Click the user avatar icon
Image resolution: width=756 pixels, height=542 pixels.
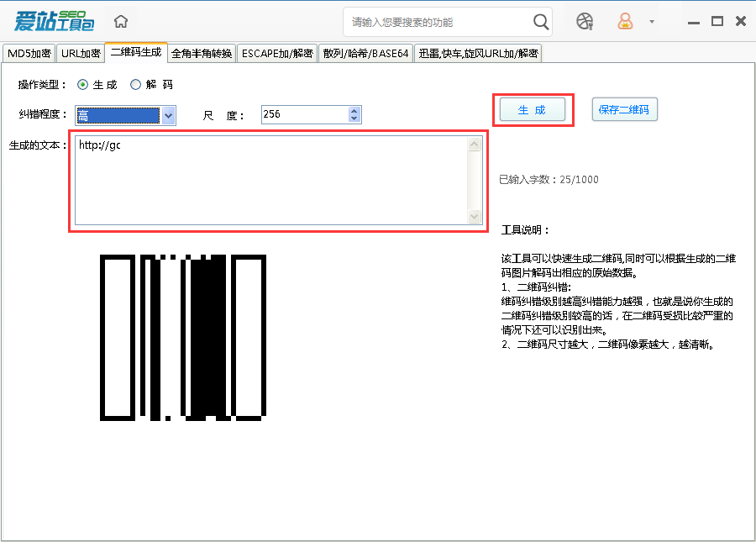[626, 21]
